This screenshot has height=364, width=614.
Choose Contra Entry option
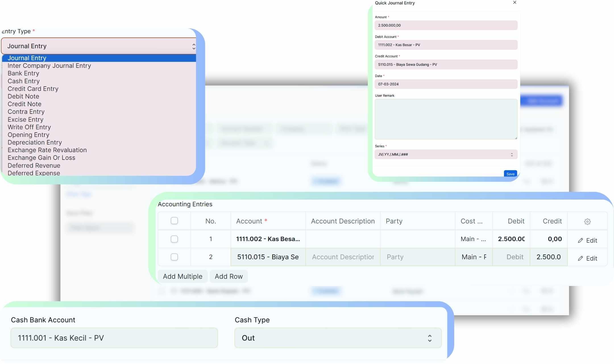point(26,112)
